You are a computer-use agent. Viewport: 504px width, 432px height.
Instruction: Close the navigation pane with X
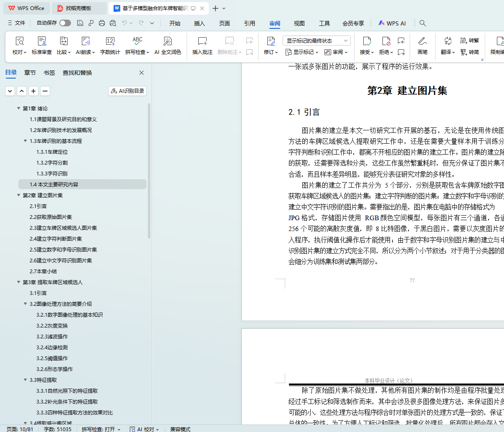point(142,73)
